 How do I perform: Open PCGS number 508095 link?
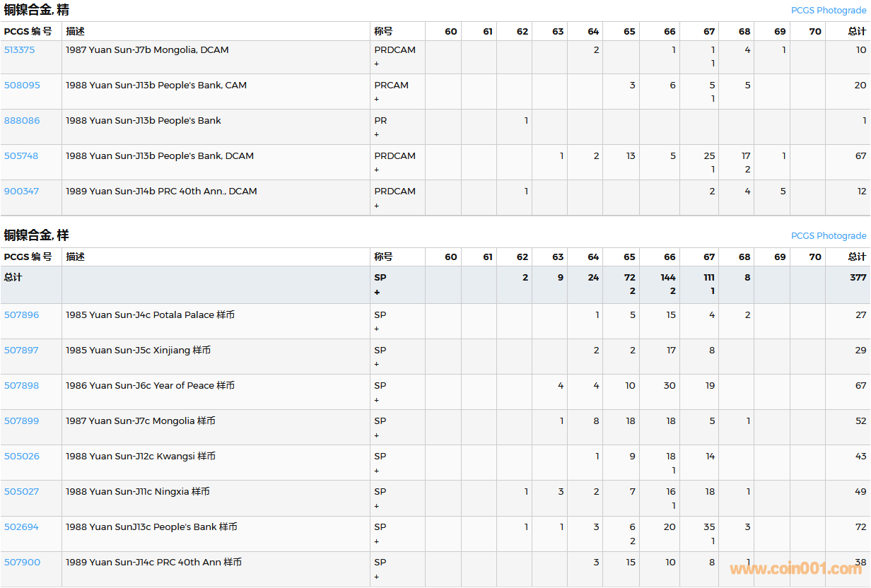(x=22, y=86)
